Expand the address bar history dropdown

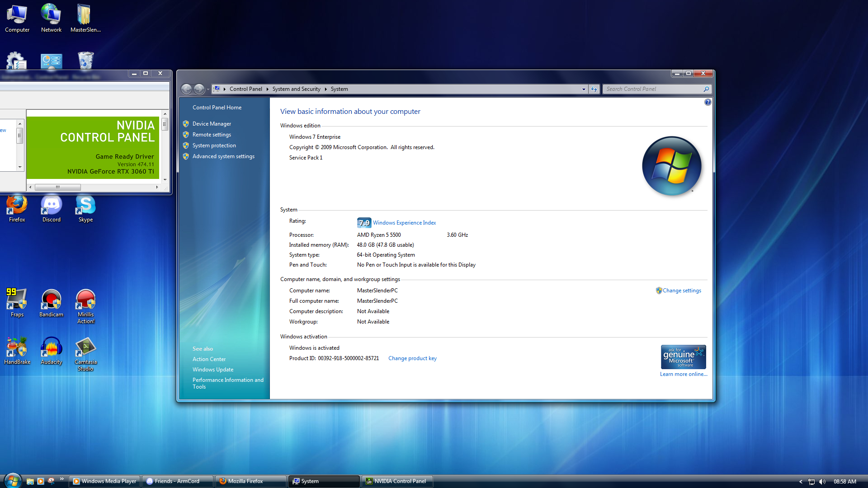[584, 89]
